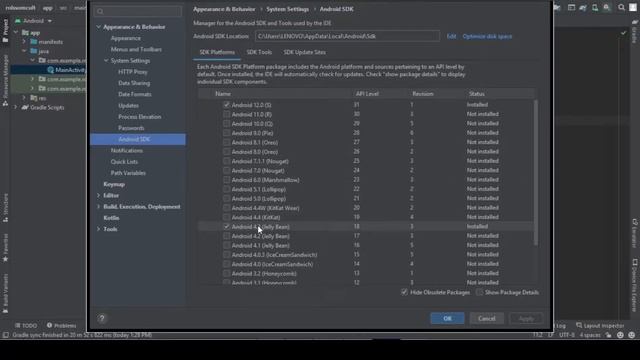Switch to the SDK Update Sites tab
Image resolution: width=640 pixels, height=360 pixels.
tap(304, 52)
